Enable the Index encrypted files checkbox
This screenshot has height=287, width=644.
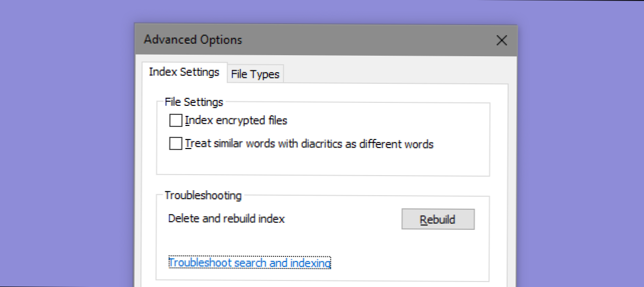pyautogui.click(x=176, y=120)
